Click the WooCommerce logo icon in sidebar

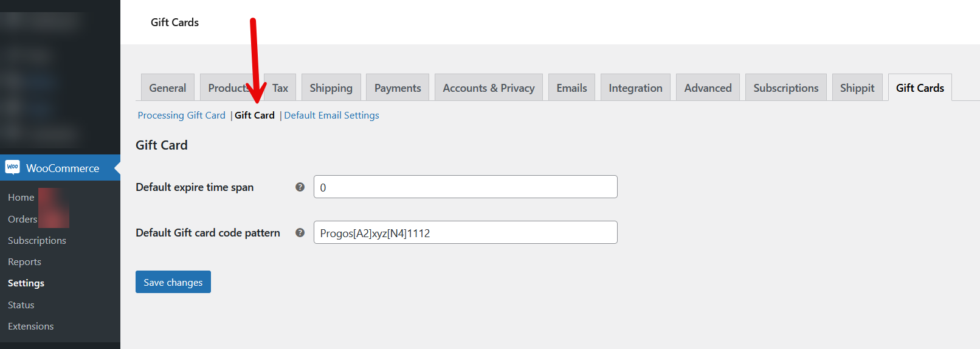point(12,167)
